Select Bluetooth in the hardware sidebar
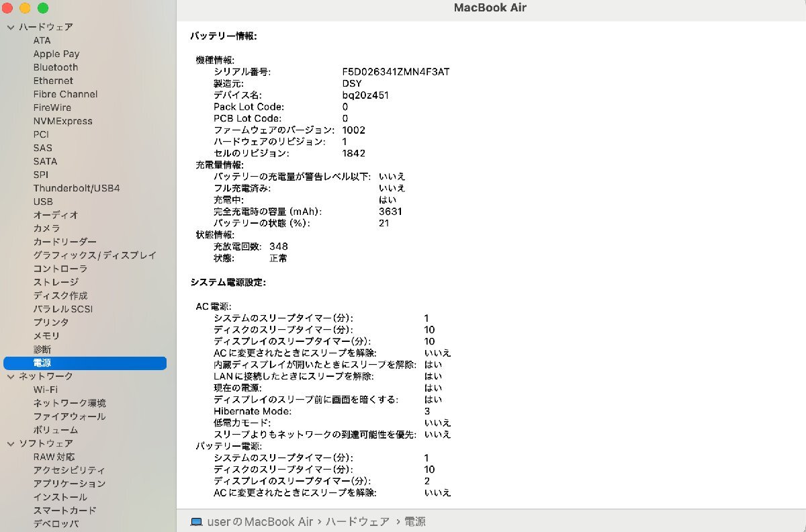The height and width of the screenshot is (532, 806). click(55, 67)
